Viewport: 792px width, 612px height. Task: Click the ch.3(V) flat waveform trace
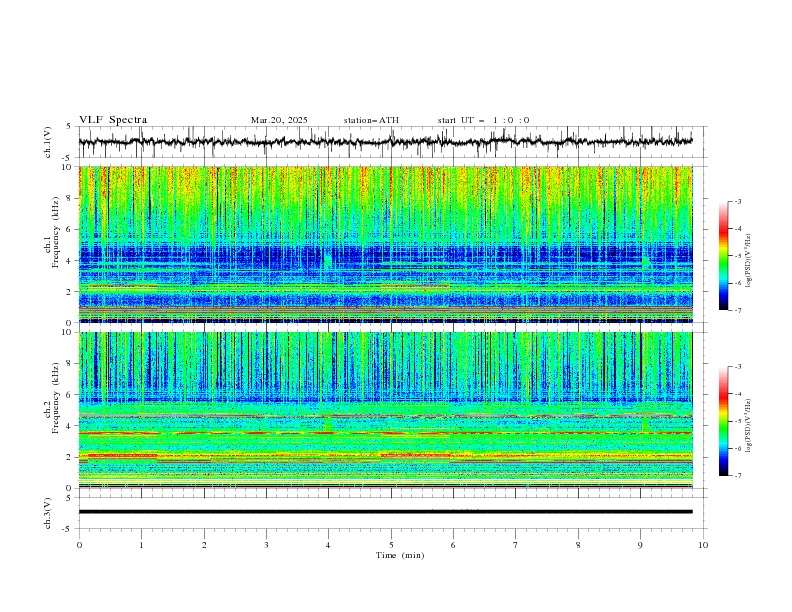[385, 512]
